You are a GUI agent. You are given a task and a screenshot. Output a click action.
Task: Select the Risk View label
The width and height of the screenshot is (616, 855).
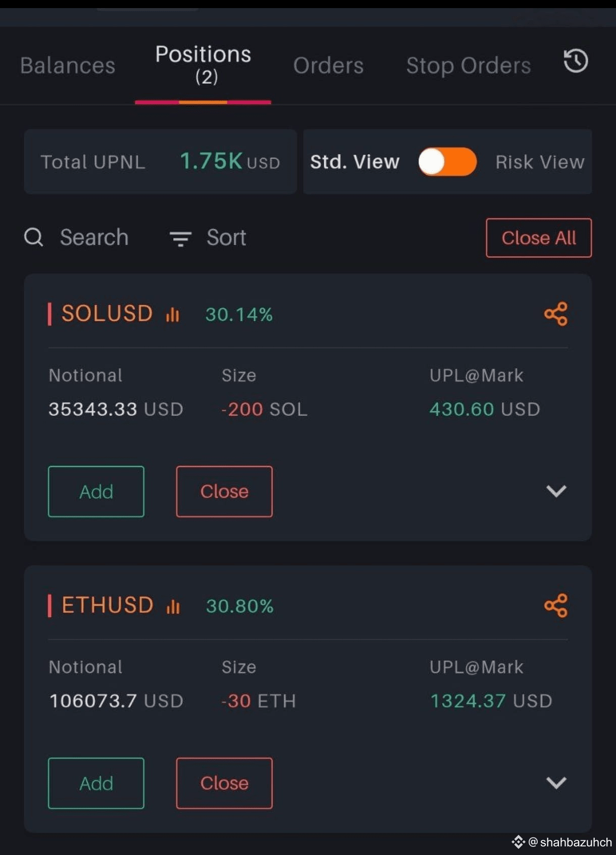click(x=540, y=162)
